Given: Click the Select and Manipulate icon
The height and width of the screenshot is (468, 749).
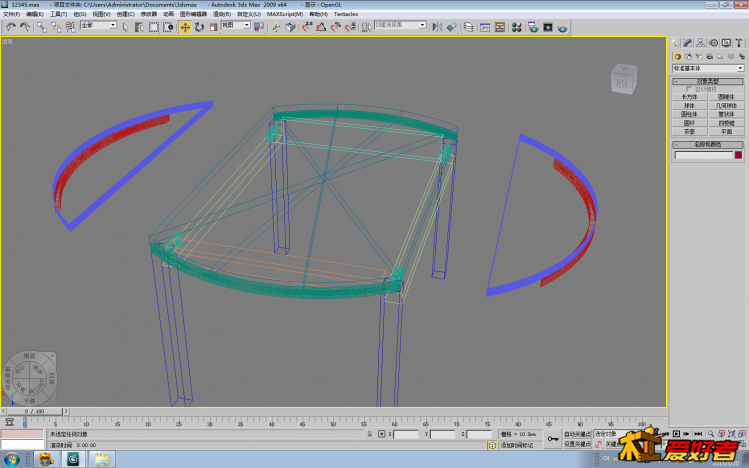Looking at the screenshot, I should (276, 27).
